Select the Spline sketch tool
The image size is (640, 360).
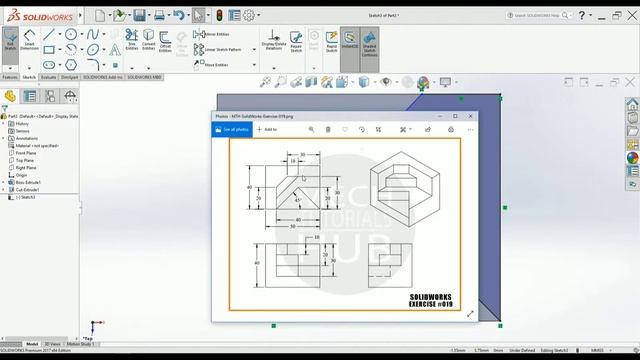pos(93,34)
